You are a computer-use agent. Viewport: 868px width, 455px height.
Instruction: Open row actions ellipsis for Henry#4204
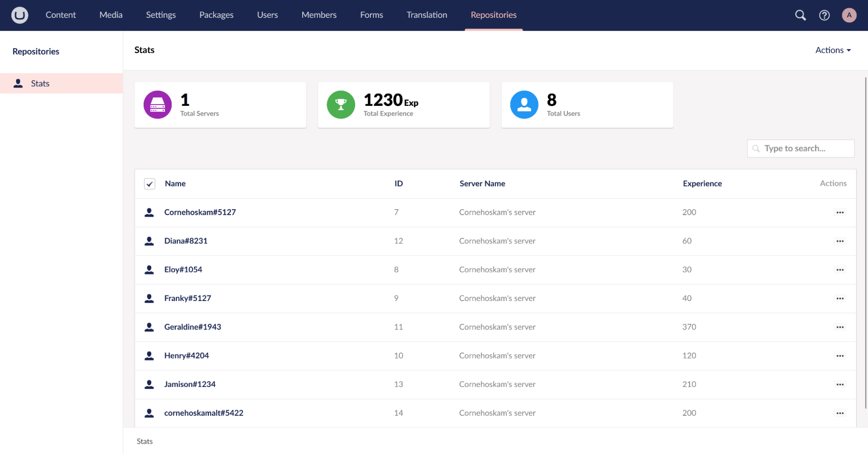840,356
